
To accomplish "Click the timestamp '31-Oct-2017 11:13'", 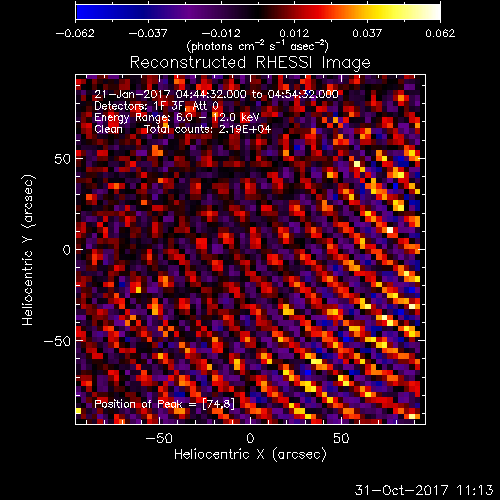I will [x=424, y=490].
